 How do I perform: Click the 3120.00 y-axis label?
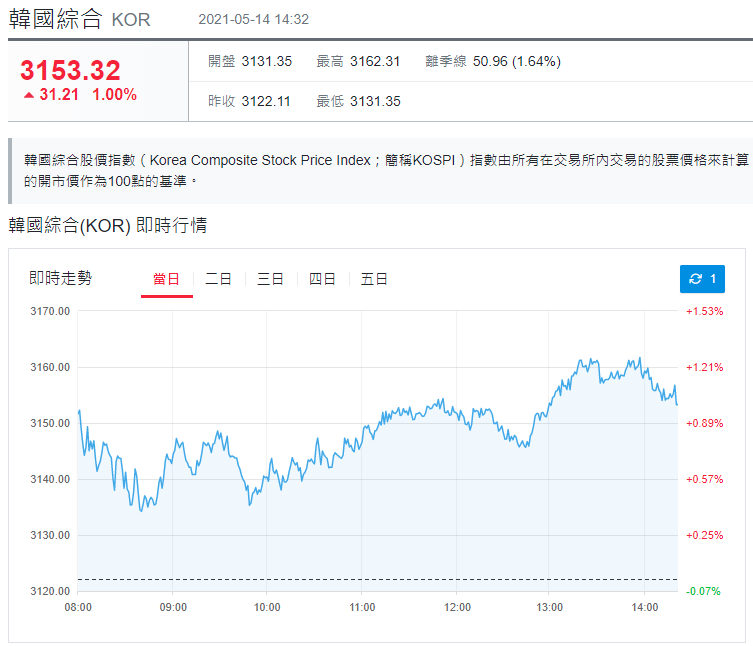pos(50,591)
